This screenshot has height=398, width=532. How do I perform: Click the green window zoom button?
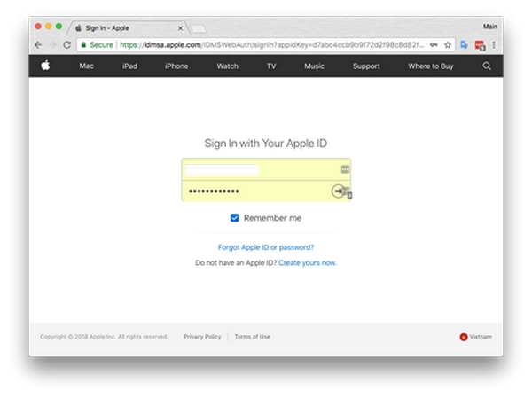coord(59,26)
